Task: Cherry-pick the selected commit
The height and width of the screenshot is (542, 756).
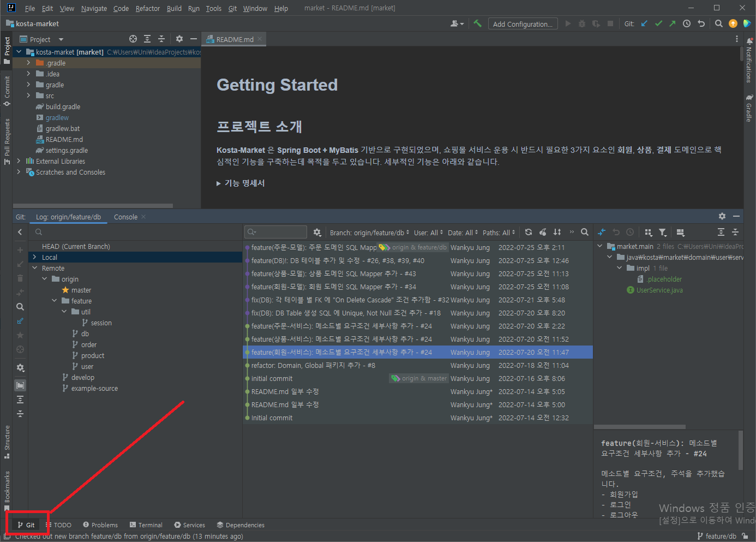Action: 543,232
